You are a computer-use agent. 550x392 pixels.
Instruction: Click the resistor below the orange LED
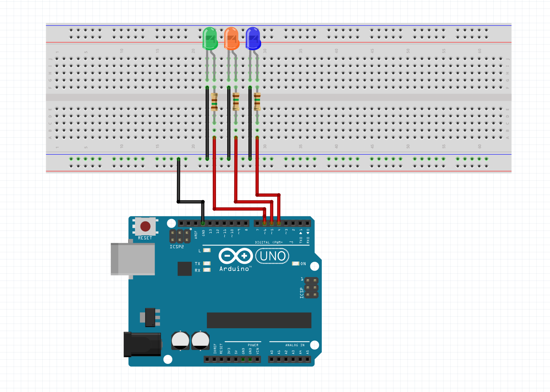(x=236, y=102)
